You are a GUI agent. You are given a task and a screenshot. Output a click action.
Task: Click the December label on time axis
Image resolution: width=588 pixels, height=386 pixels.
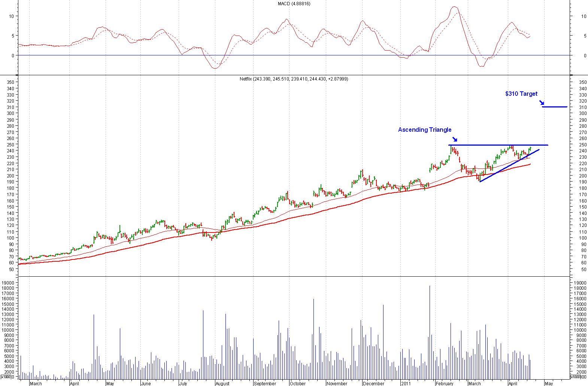[x=374, y=383]
